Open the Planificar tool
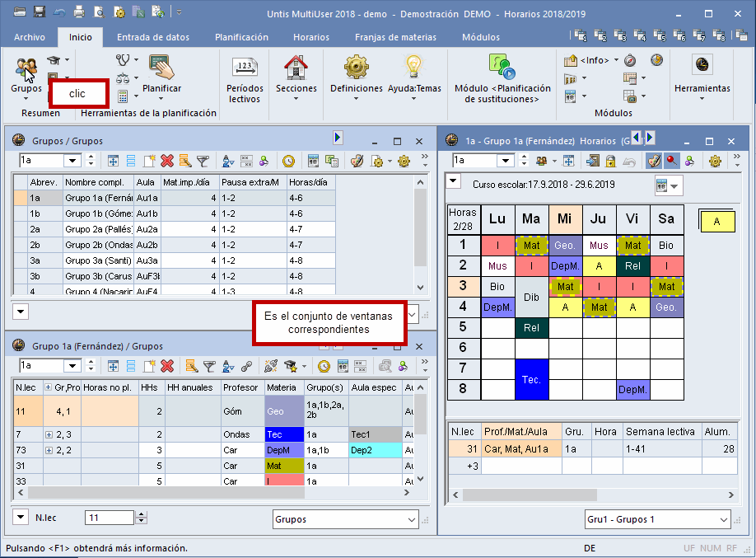 coord(162,68)
